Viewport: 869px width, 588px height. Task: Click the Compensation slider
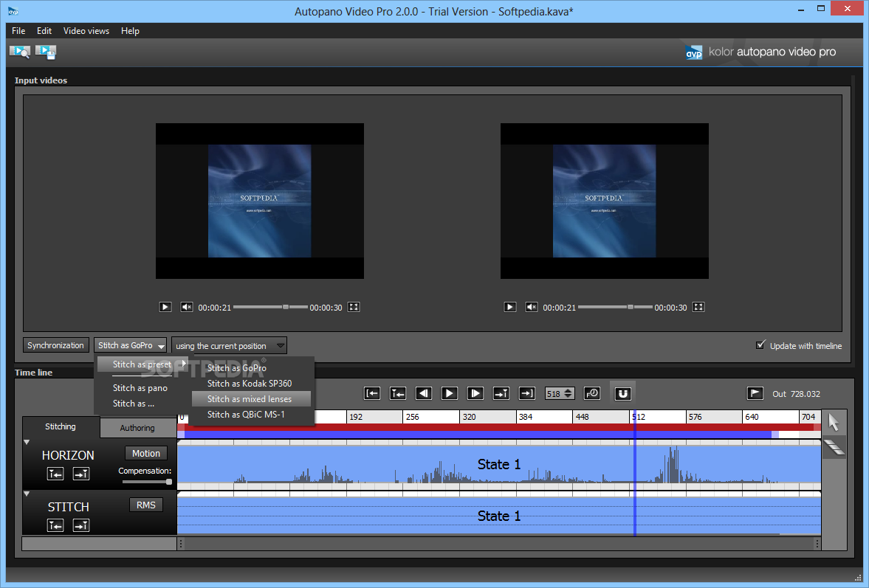coord(147,482)
